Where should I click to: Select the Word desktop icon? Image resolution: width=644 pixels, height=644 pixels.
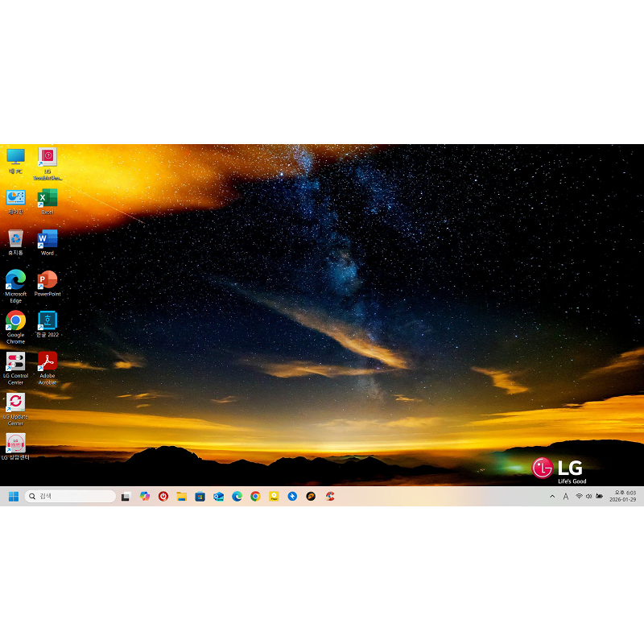(x=47, y=240)
